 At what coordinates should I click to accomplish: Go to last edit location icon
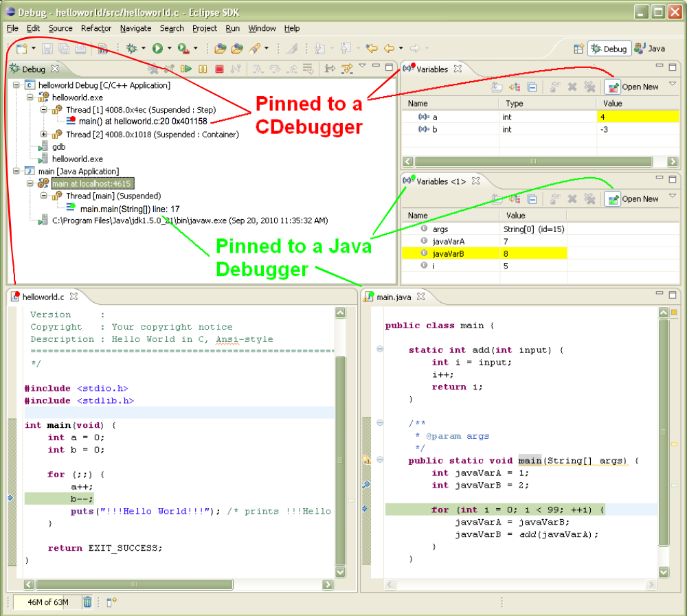pos(372,48)
